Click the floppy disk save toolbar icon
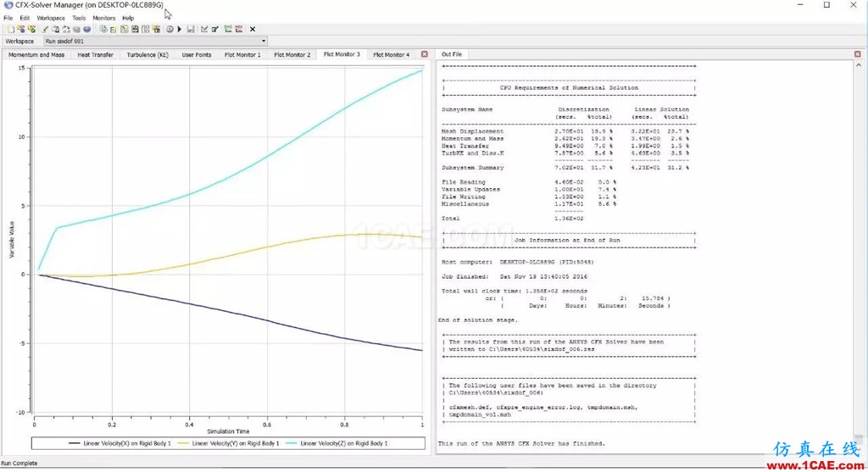Viewport: 868px width, 472px height. (x=191, y=29)
